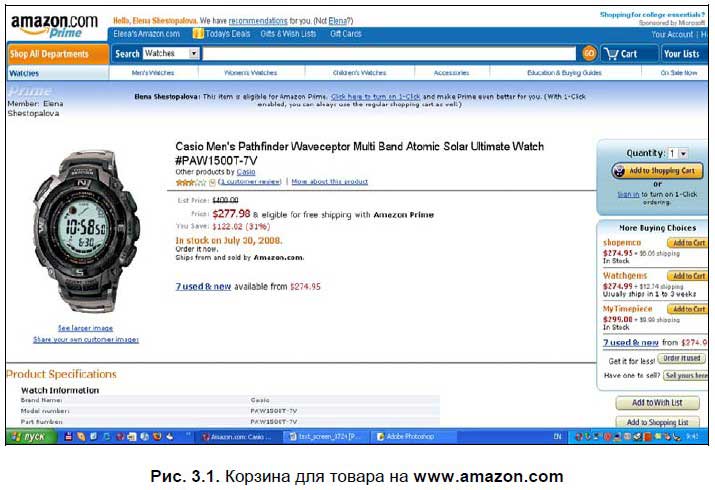Click Add to Shopping Cart button

(x=657, y=171)
